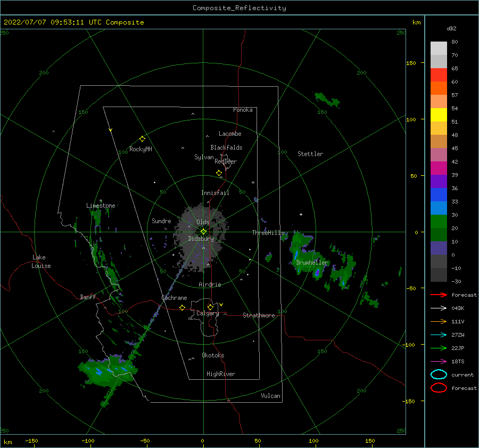Click the Stettler city label

pos(310,154)
